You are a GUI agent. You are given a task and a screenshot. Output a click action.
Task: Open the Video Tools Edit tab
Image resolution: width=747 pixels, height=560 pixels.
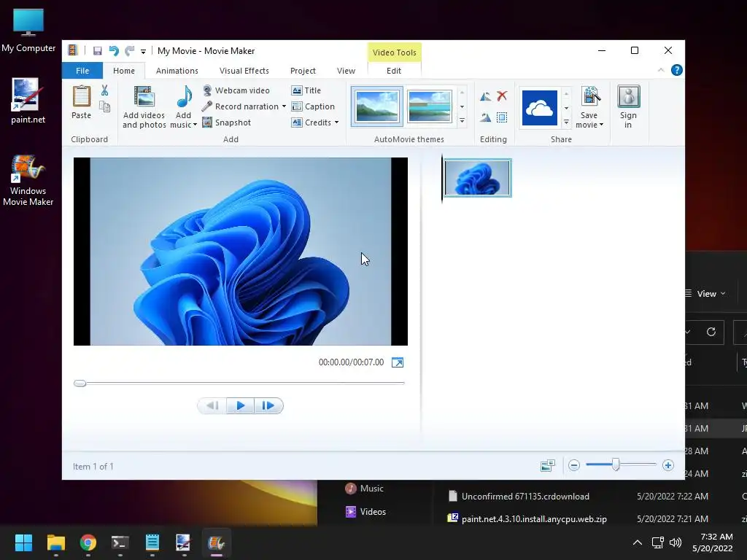[x=394, y=71]
